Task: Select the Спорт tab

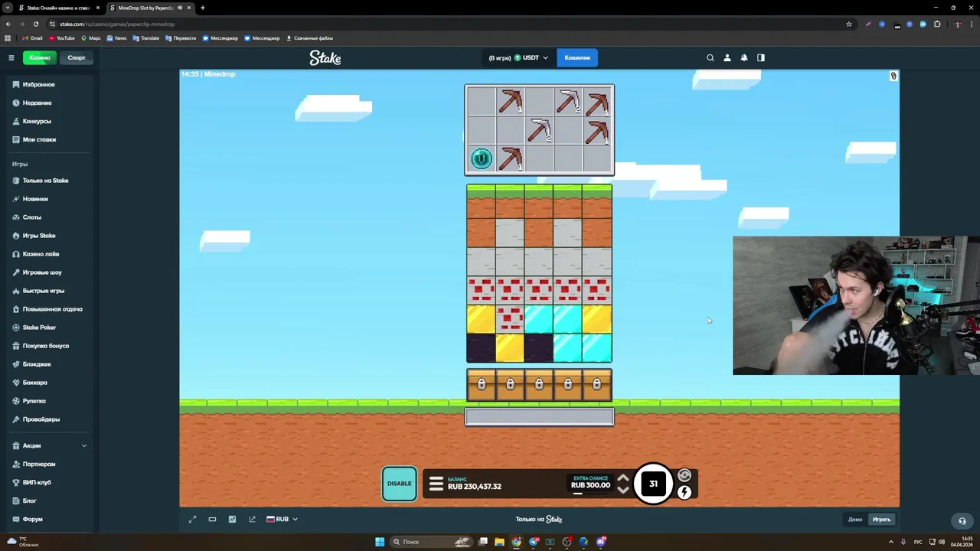Action: pos(77,57)
